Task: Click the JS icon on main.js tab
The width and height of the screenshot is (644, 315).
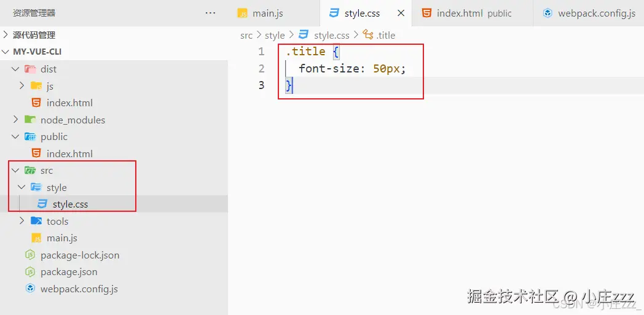Action: 243,13
